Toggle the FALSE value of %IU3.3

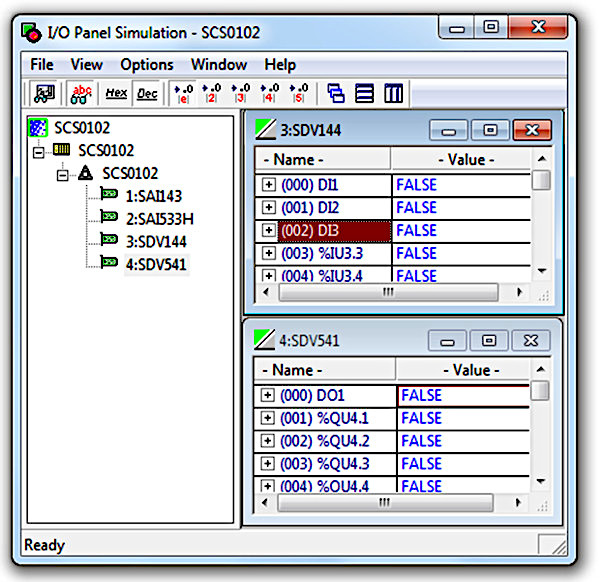461,253
